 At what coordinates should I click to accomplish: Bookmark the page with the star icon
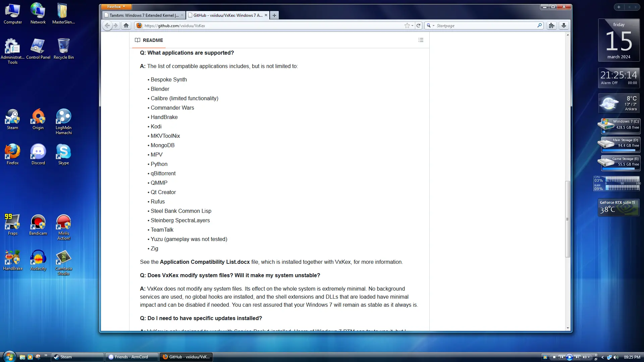pyautogui.click(x=407, y=25)
